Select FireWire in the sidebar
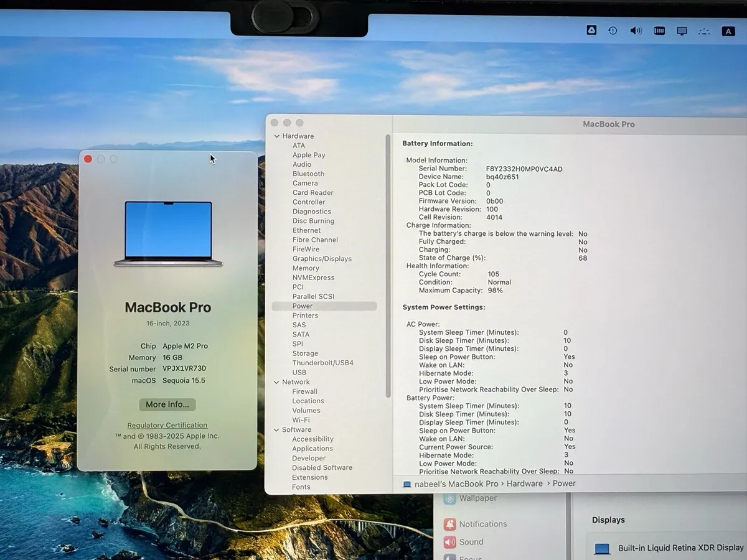Image resolution: width=747 pixels, height=560 pixels. pyautogui.click(x=306, y=250)
